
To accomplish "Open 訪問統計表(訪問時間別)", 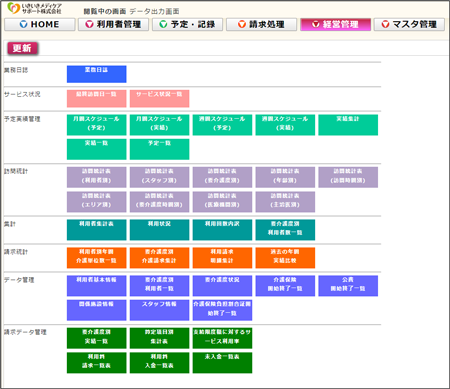I will click(348, 177).
